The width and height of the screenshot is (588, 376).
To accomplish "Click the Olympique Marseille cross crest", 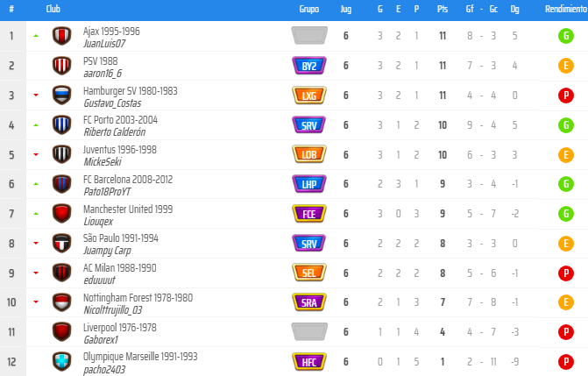I will [x=61, y=362].
